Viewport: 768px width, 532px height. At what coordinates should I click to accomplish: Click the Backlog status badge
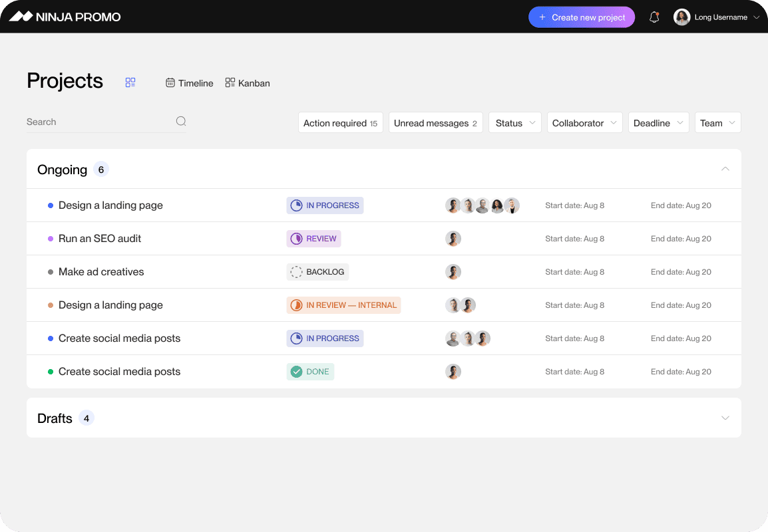coord(317,272)
